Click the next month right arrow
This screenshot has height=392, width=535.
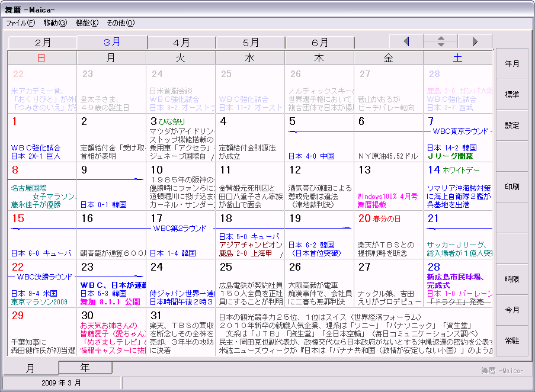tap(475, 41)
